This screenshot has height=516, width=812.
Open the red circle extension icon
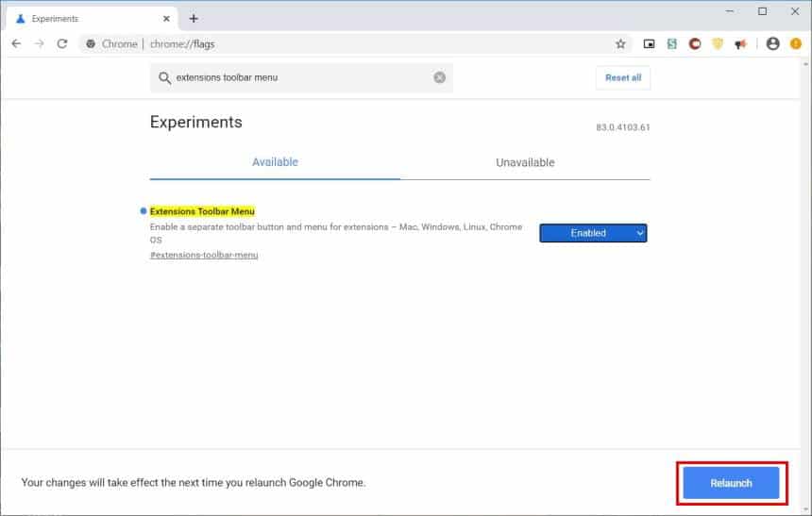694,44
